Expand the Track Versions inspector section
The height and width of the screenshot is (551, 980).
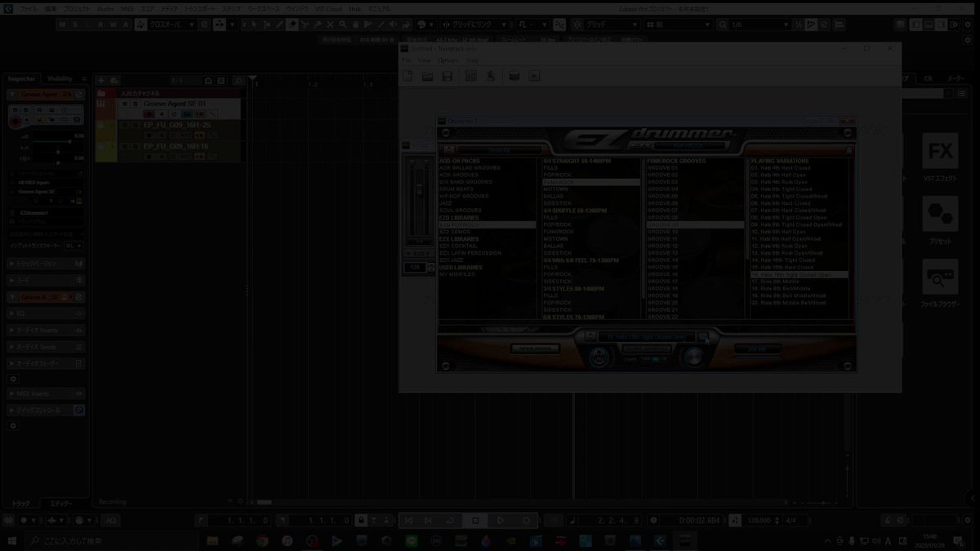tap(46, 264)
